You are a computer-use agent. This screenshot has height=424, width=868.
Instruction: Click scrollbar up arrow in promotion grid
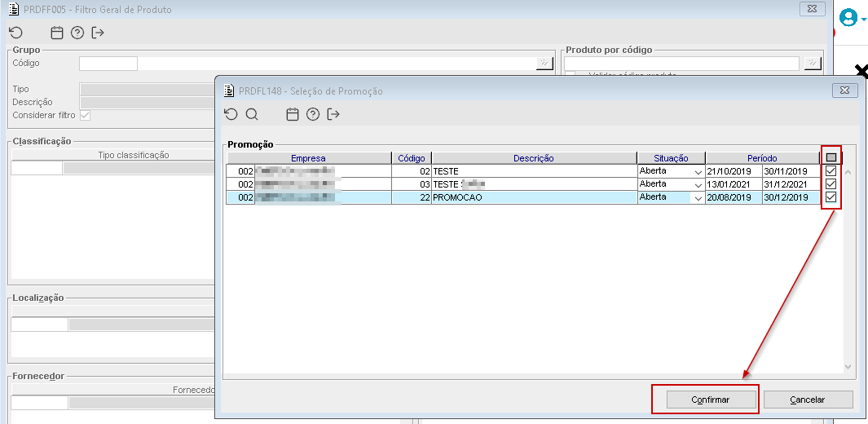848,172
